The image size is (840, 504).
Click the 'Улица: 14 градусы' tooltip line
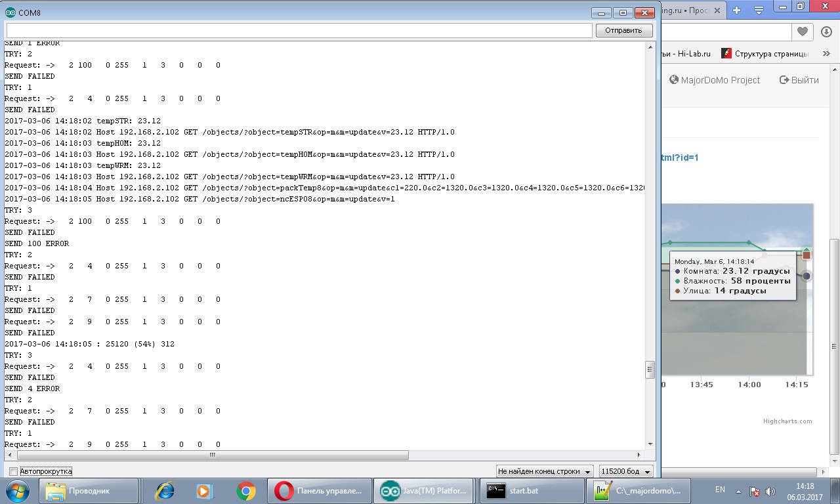click(721, 291)
